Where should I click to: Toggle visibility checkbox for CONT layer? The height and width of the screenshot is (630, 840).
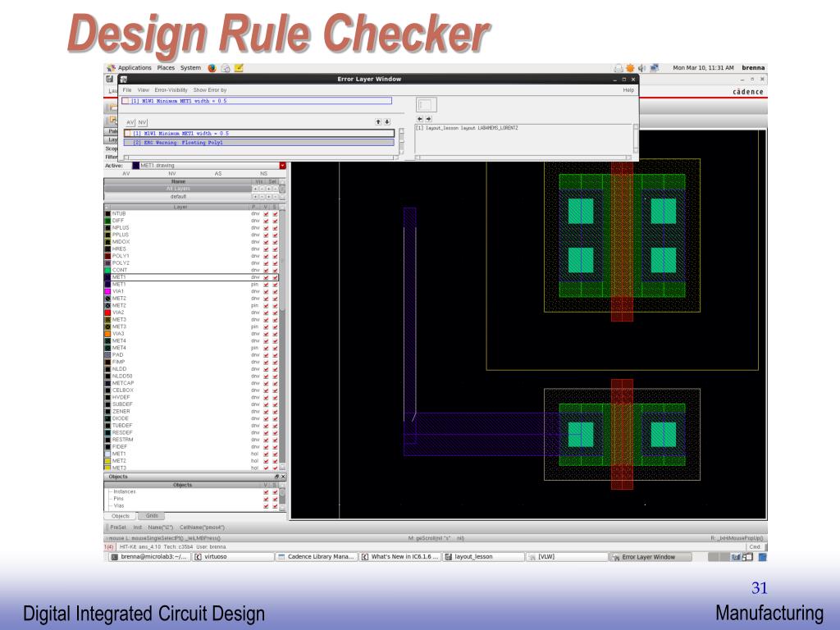pyautogui.click(x=267, y=270)
